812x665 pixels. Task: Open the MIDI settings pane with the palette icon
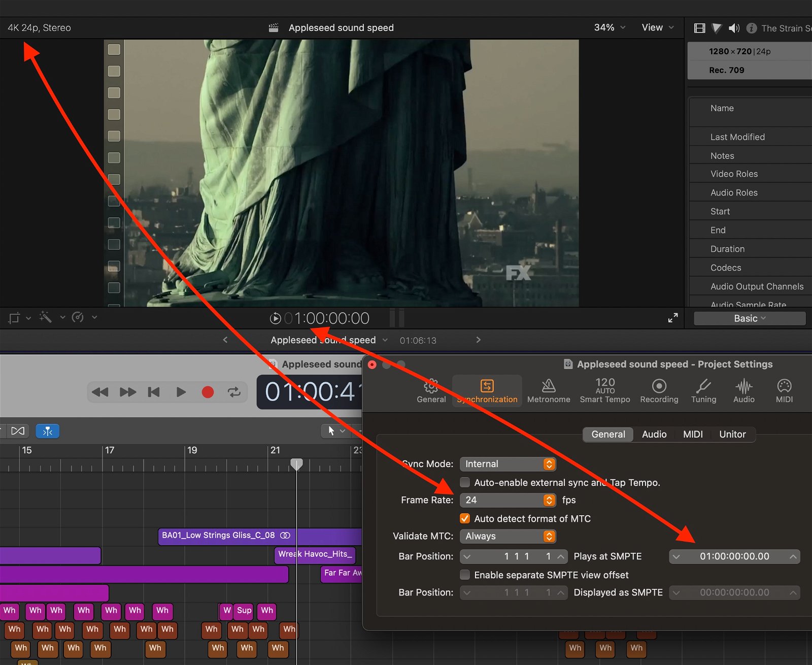[784, 390]
